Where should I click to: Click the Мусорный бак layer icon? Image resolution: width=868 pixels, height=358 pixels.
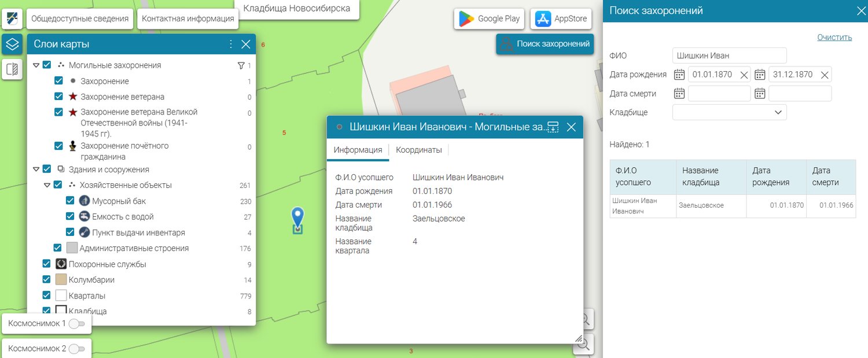[x=84, y=201]
